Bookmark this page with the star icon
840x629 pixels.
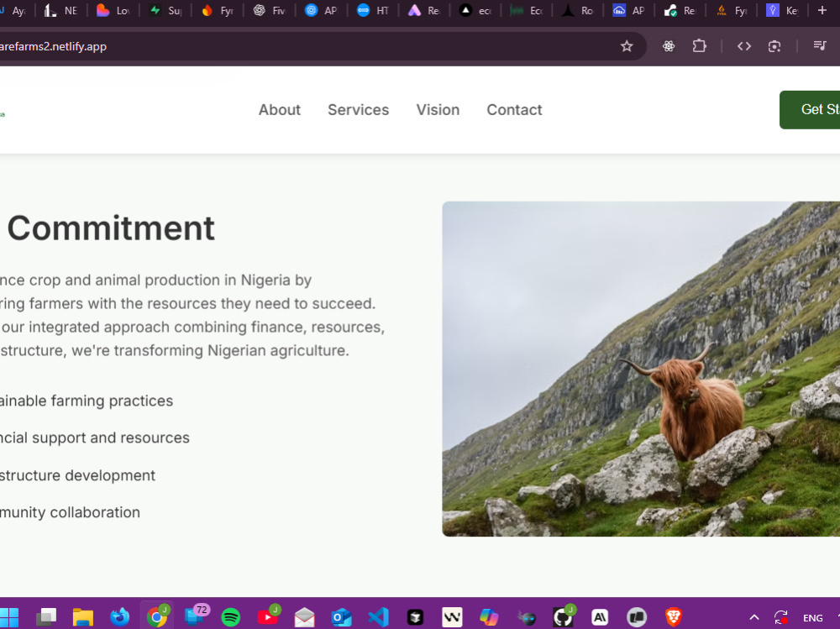(627, 47)
